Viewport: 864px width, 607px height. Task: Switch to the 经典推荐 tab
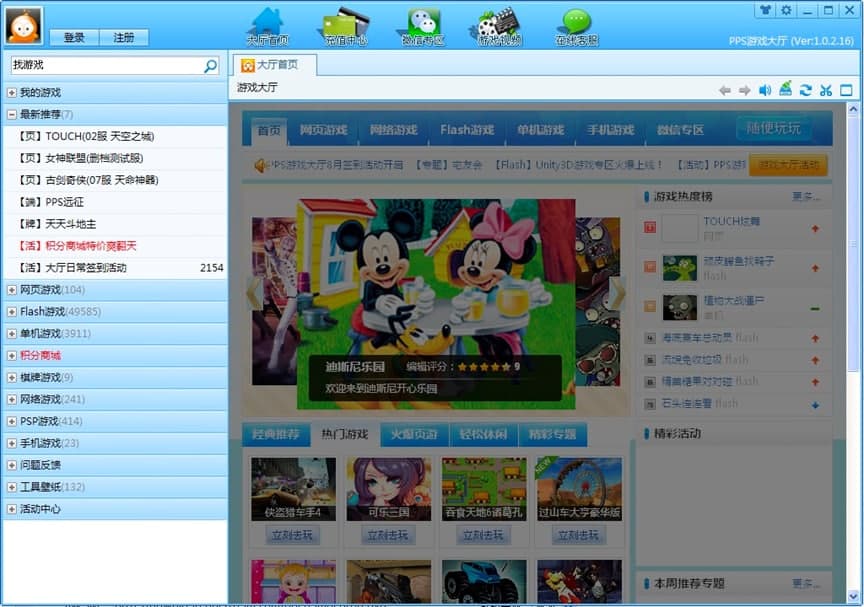point(276,435)
